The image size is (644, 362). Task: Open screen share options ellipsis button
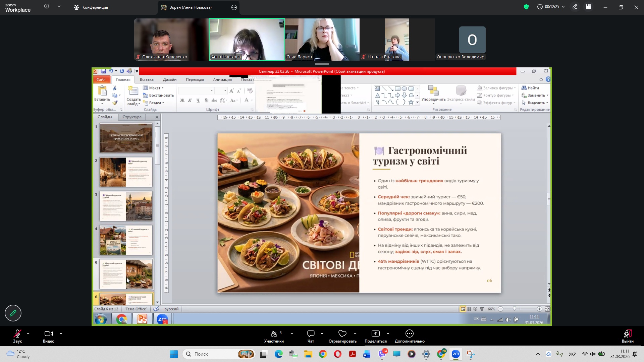click(234, 7)
